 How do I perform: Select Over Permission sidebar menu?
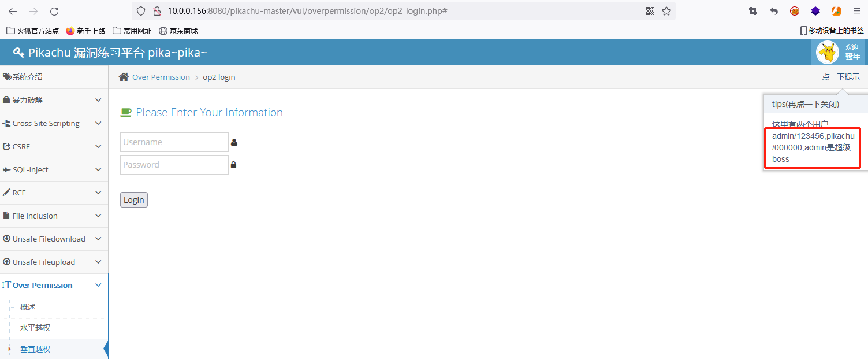[x=54, y=285]
